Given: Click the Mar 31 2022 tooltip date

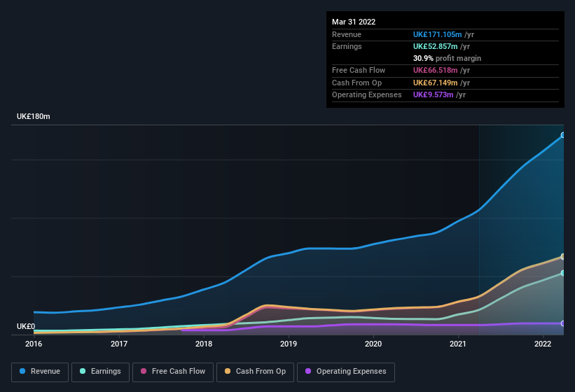Looking at the screenshot, I should 354,22.
